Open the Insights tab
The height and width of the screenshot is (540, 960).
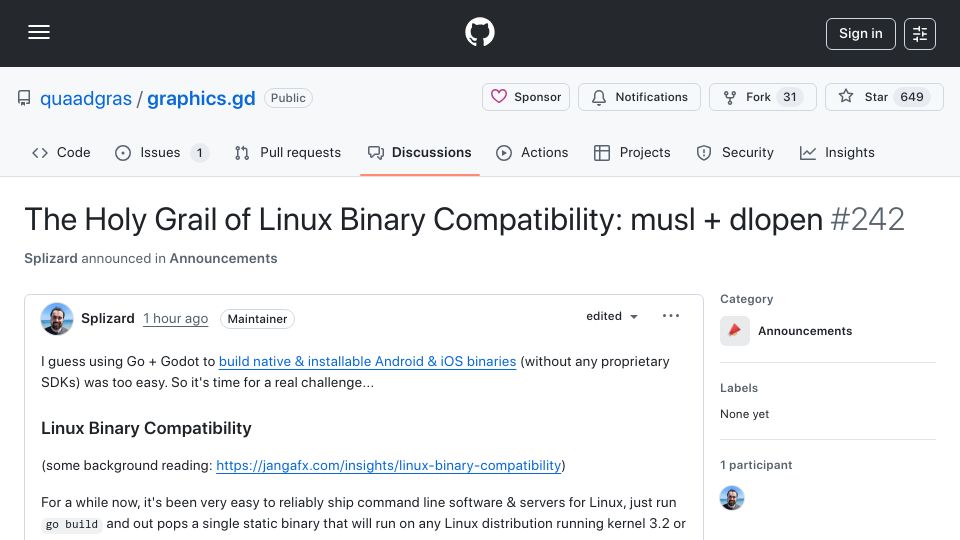pos(837,152)
